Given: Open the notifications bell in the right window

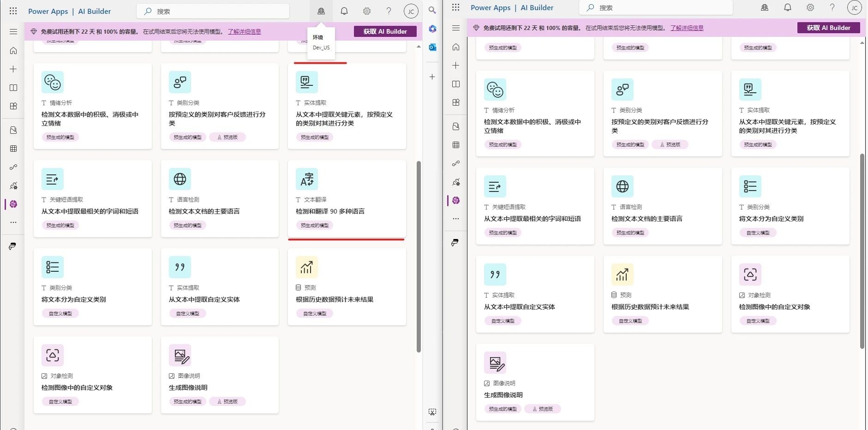Looking at the screenshot, I should [787, 7].
